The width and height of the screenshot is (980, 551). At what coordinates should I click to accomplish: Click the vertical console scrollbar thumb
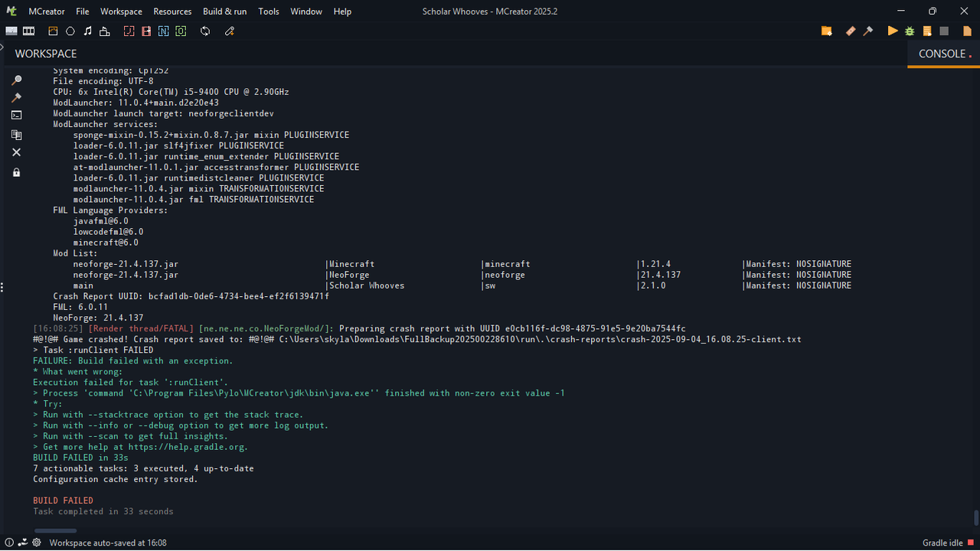[975, 517]
